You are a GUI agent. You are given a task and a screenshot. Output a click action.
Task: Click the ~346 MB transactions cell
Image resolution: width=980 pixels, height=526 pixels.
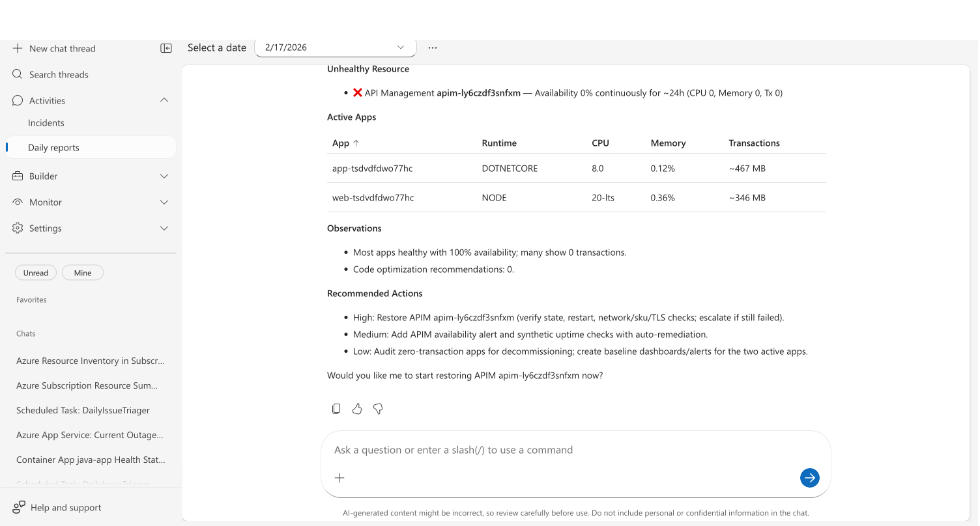(747, 198)
